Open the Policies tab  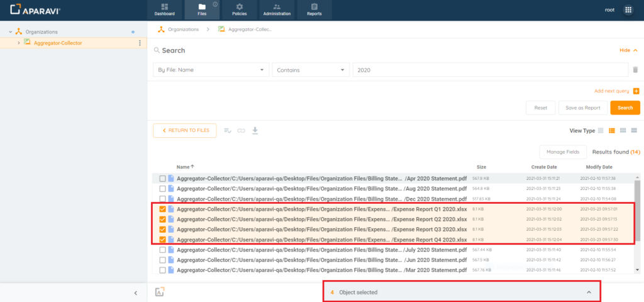pyautogui.click(x=240, y=10)
